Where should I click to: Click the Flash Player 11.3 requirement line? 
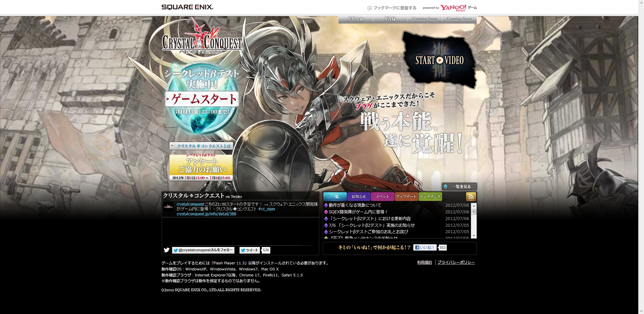pos(246,263)
